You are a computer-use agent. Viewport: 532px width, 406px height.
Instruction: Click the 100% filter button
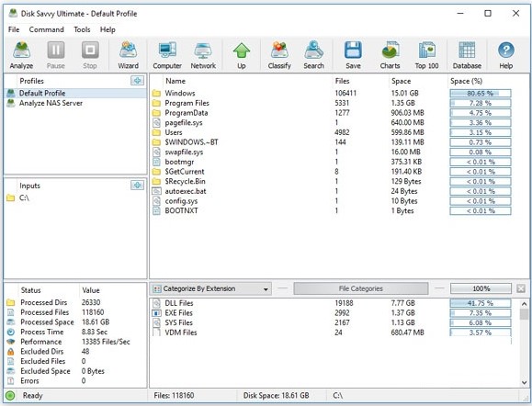[x=481, y=288]
